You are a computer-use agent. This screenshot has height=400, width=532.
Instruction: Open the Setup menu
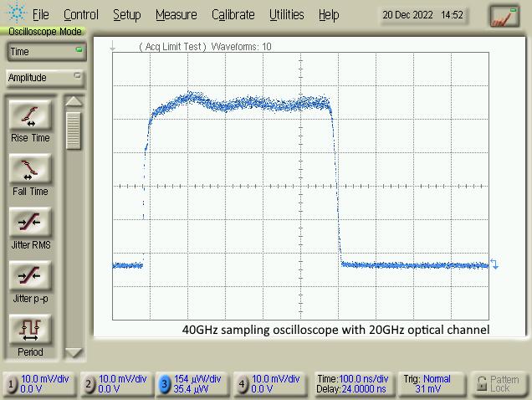(x=127, y=14)
